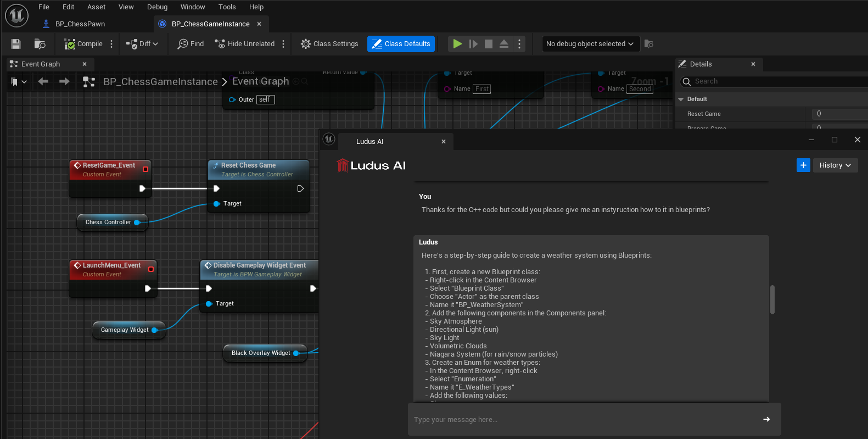This screenshot has width=868, height=439.
Task: Compile the blueprint
Action: pyautogui.click(x=83, y=44)
